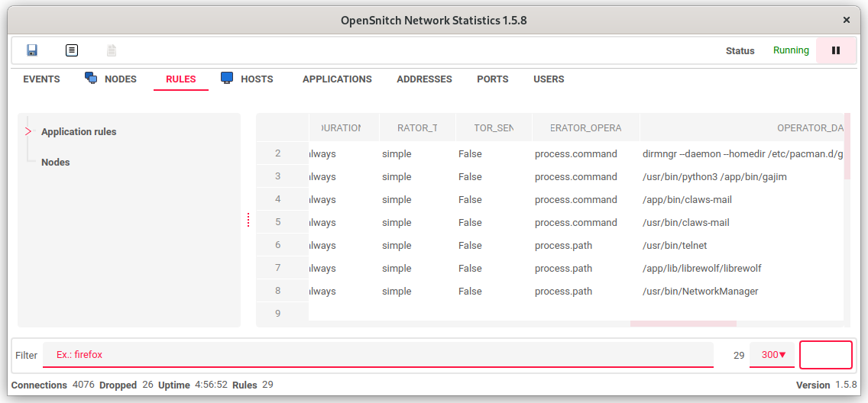Click the Connections 4076 status entry

pos(53,385)
